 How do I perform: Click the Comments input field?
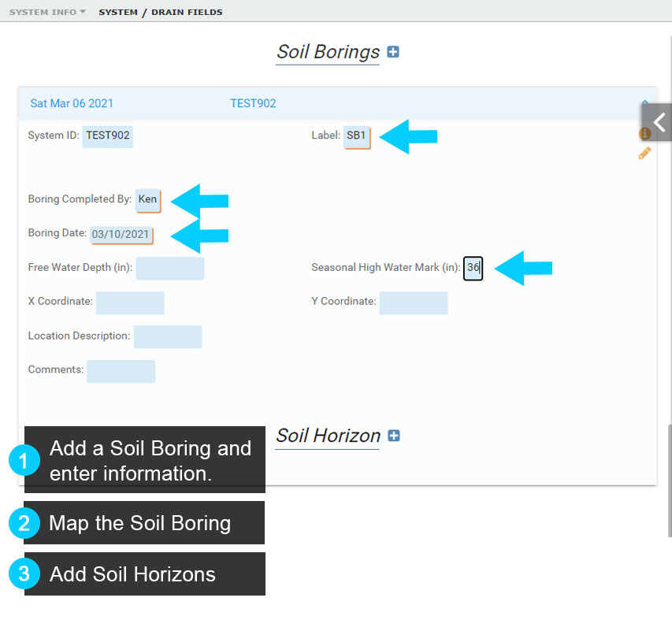pos(121,371)
